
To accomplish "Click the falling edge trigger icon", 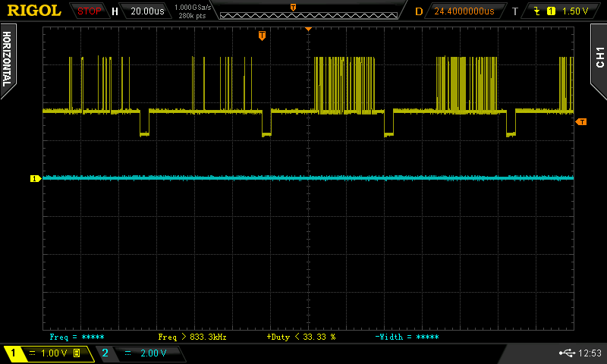I will tap(537, 11).
